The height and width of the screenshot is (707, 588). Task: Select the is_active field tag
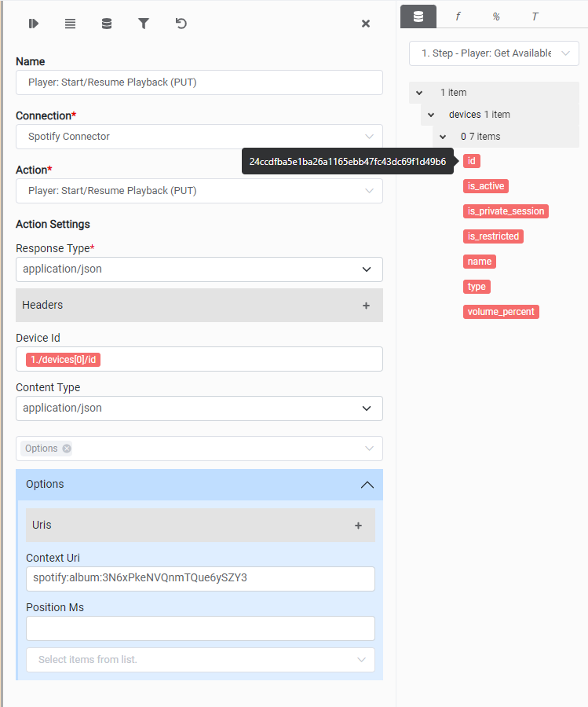click(486, 186)
